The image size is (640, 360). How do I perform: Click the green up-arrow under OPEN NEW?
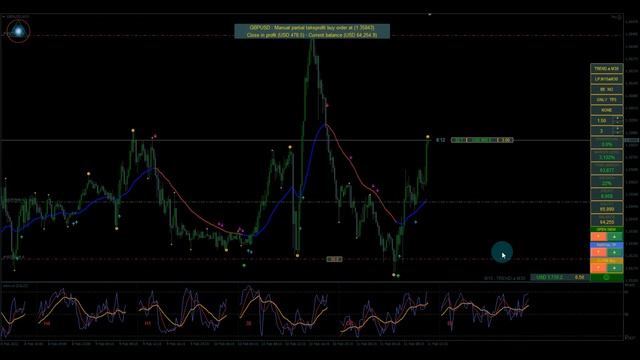point(615,237)
